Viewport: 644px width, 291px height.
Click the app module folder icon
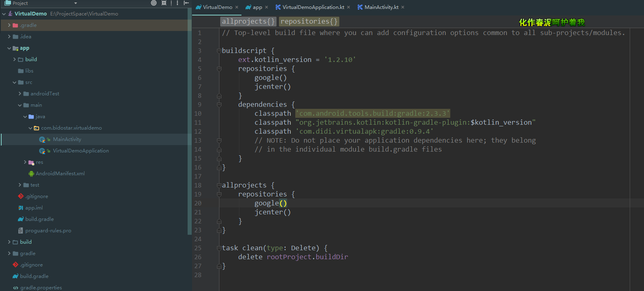click(x=15, y=48)
